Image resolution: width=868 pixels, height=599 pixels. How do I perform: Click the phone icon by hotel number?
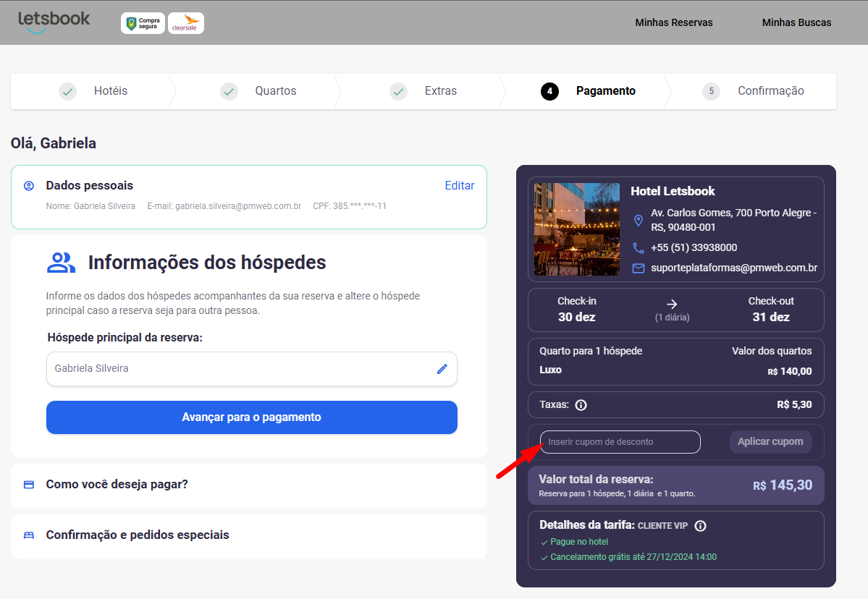point(639,248)
